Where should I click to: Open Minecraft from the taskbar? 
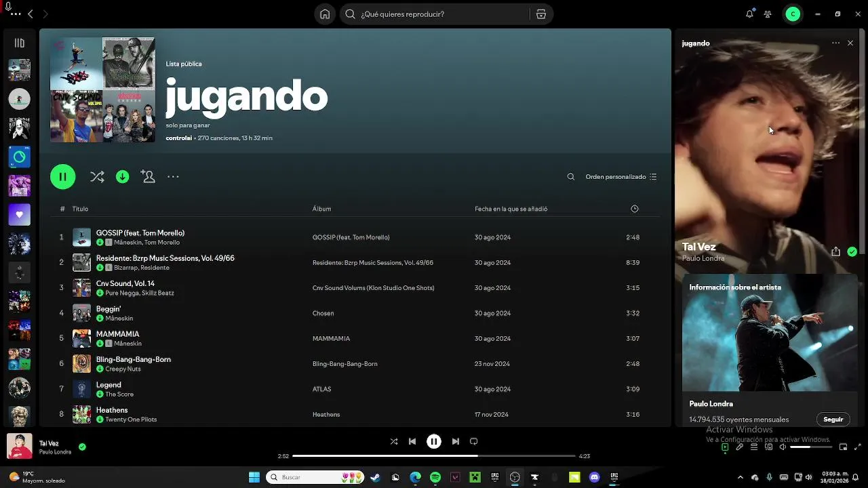(475, 477)
